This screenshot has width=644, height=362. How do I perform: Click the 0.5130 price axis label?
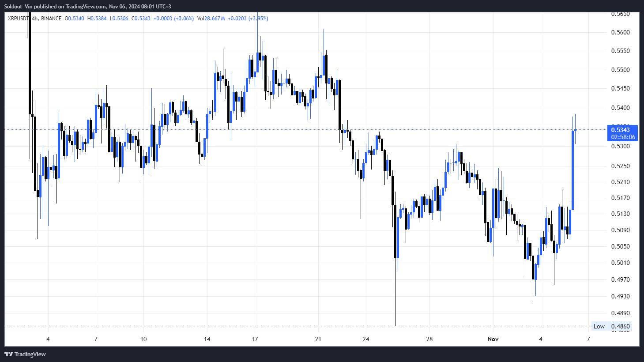pos(620,214)
